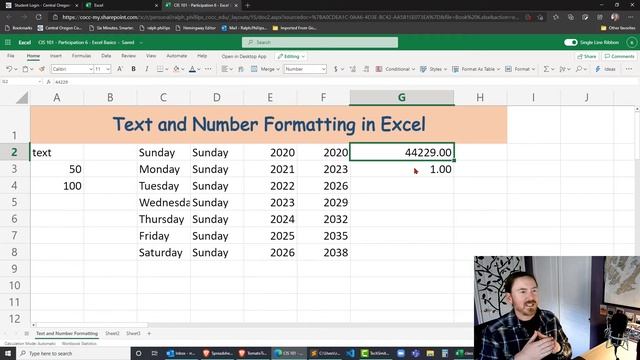Image resolution: width=640 pixels, height=360 pixels.
Task: Add a new sheet with plus icon
Action: 149,333
